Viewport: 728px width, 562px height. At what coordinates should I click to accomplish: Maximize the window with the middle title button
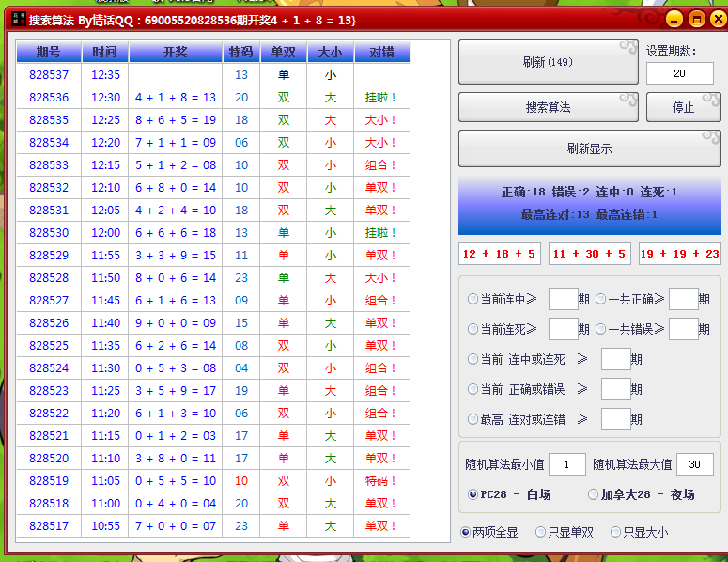click(x=696, y=19)
